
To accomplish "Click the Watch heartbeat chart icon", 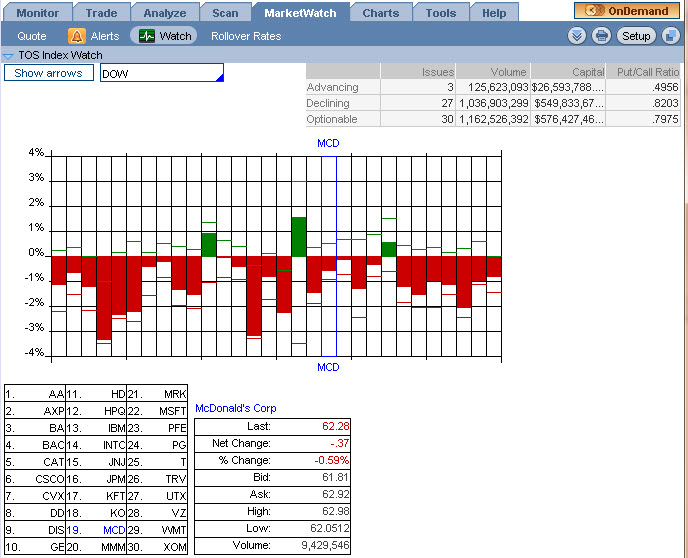I will [x=147, y=36].
